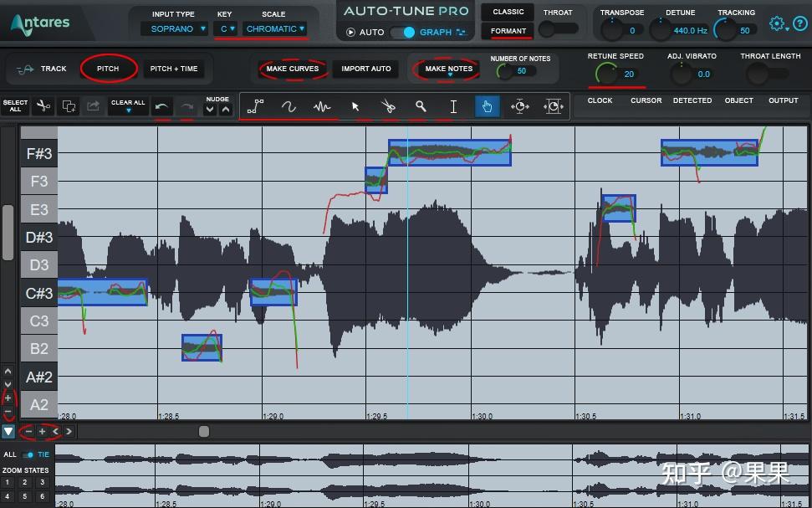Select the Line tool icon

255,107
